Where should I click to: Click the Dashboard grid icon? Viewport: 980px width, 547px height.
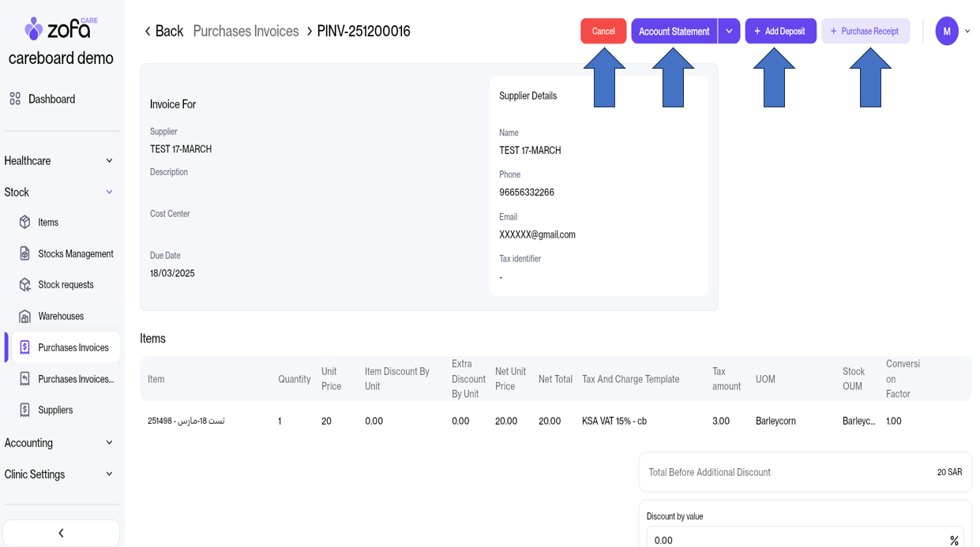click(15, 99)
